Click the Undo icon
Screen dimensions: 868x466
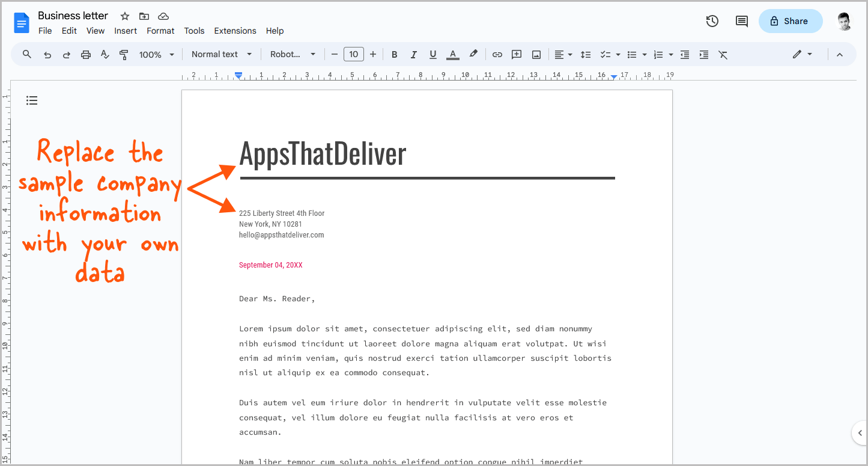[47, 54]
